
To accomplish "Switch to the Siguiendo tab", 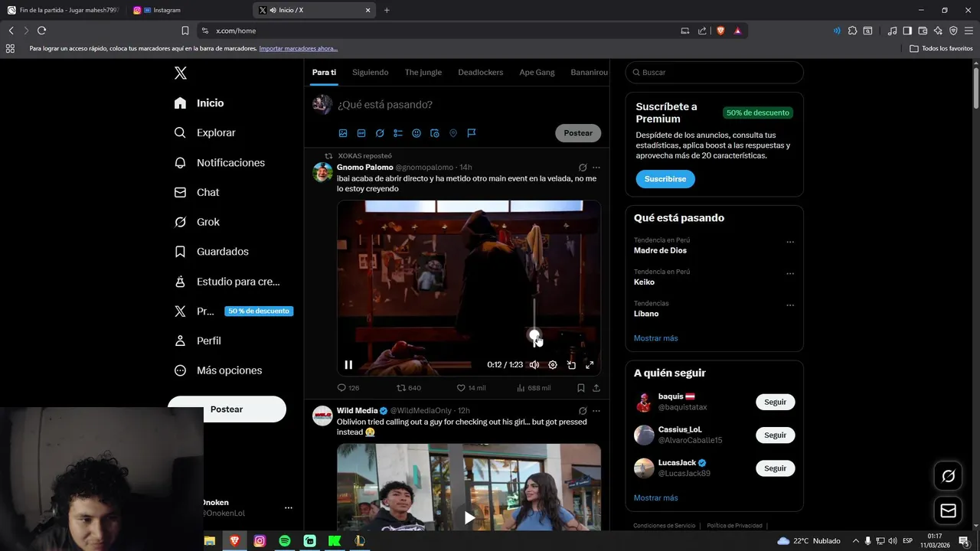I will 371,73.
